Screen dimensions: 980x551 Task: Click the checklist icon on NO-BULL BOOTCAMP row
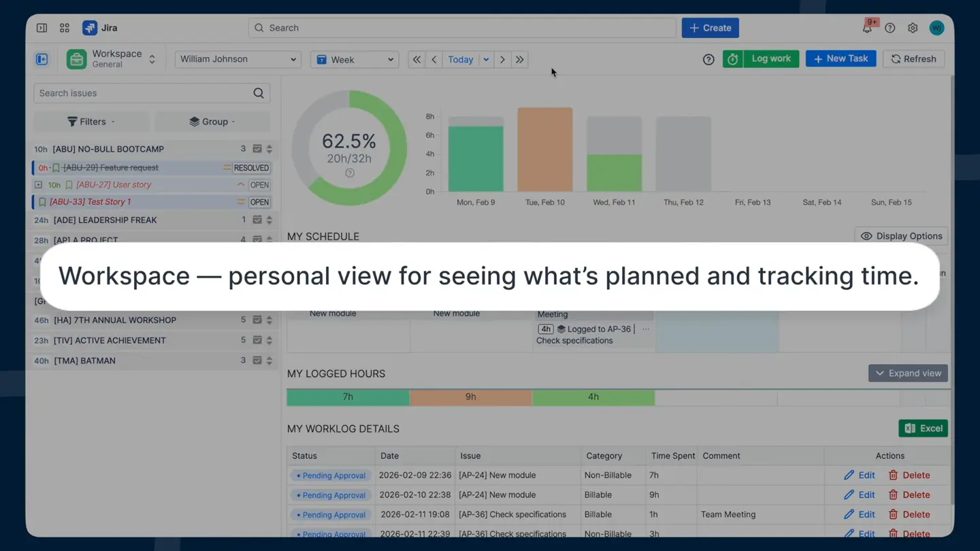coord(257,149)
